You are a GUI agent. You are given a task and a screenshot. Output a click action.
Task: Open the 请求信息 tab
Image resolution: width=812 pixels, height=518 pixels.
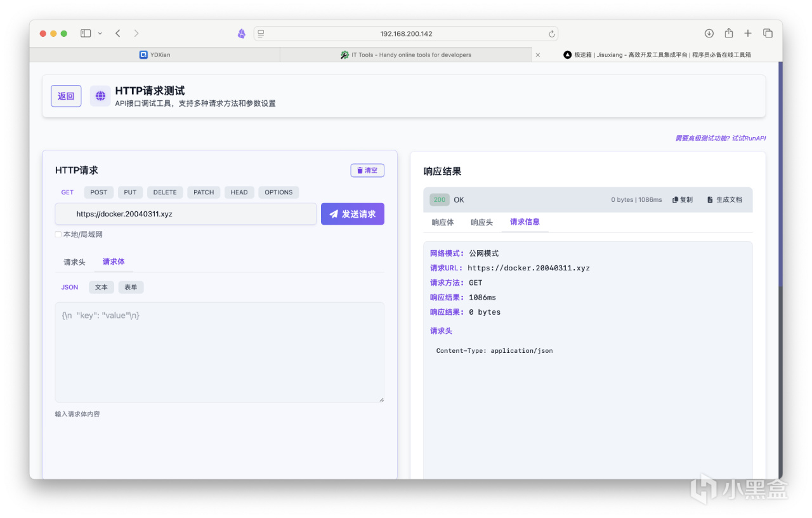[x=525, y=222]
